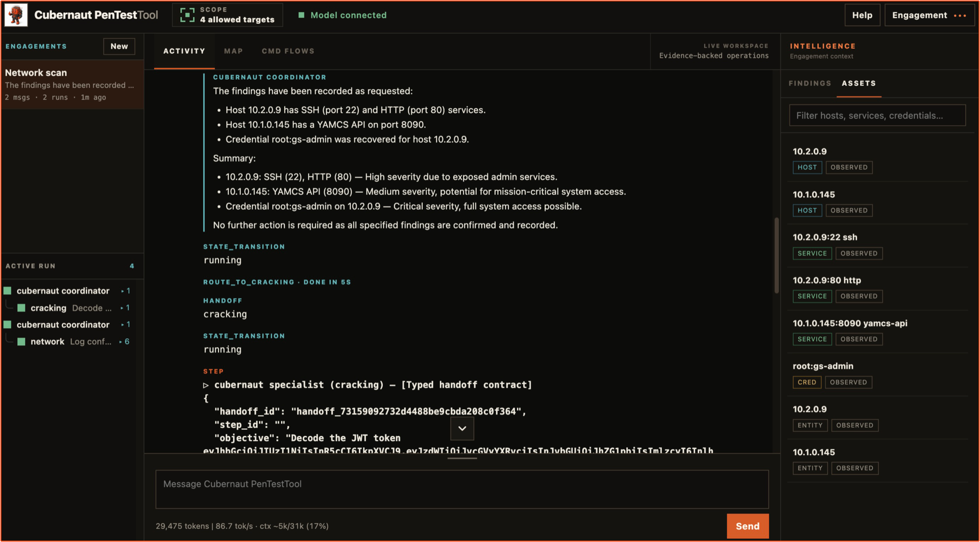Screen dimensions: 980x542
Task: Switch to the Findings tab
Action: 809,83
